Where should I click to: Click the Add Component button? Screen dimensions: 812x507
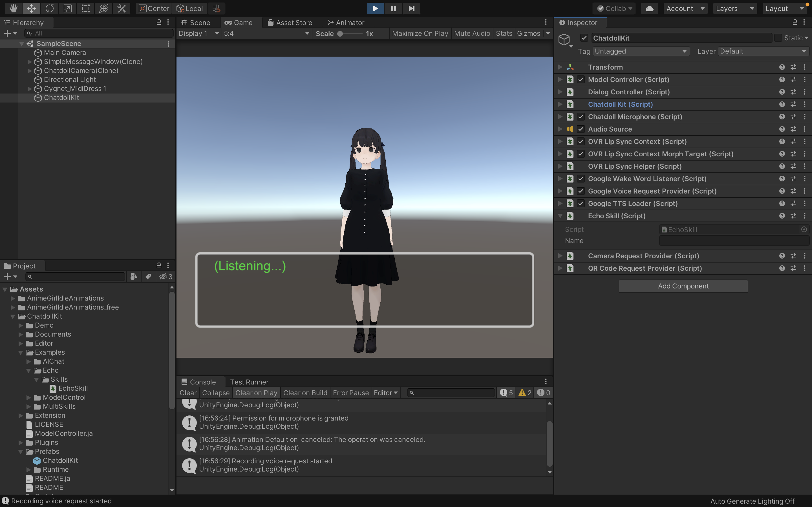click(x=683, y=286)
